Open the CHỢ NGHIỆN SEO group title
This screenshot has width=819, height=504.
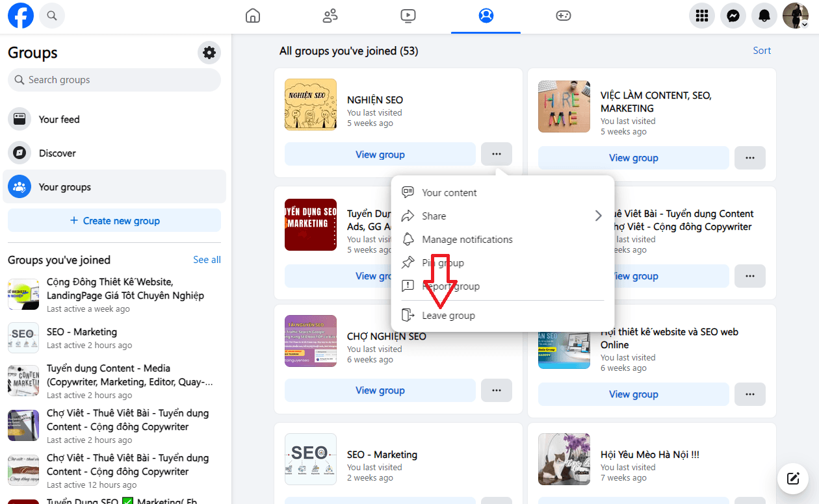(387, 336)
